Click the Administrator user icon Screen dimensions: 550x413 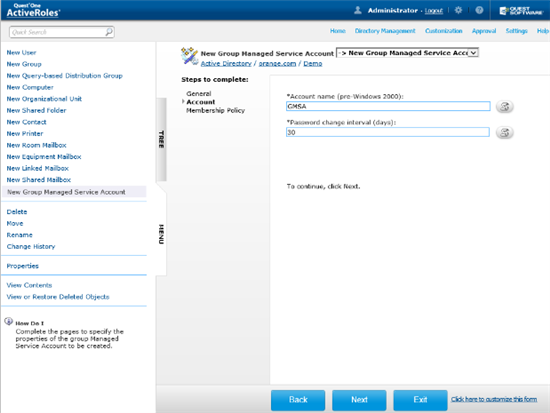point(358,10)
